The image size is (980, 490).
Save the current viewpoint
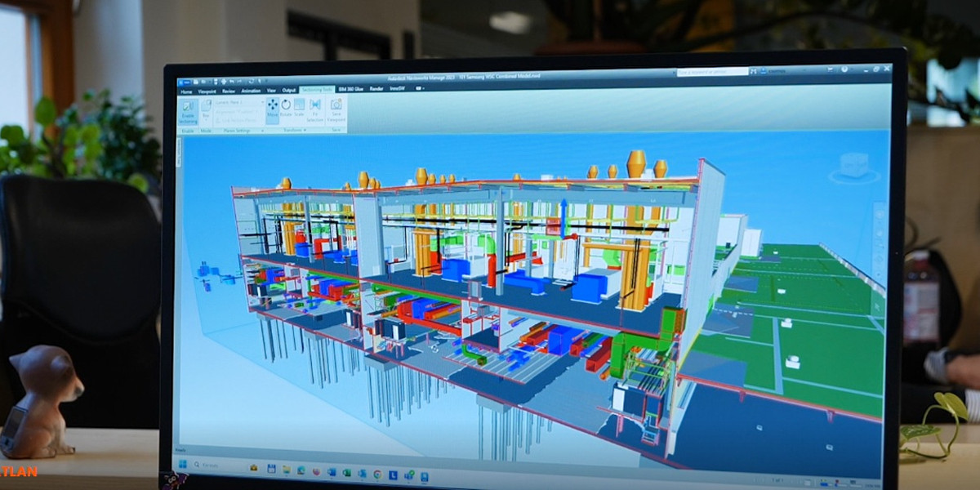click(x=336, y=110)
